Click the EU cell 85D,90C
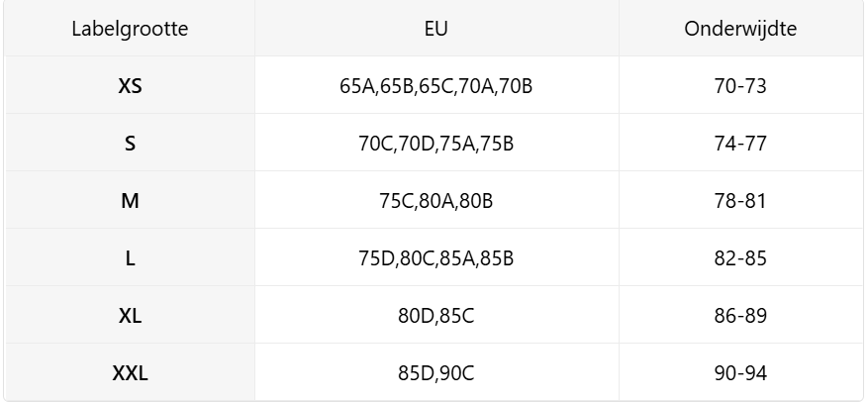 pyautogui.click(x=436, y=373)
